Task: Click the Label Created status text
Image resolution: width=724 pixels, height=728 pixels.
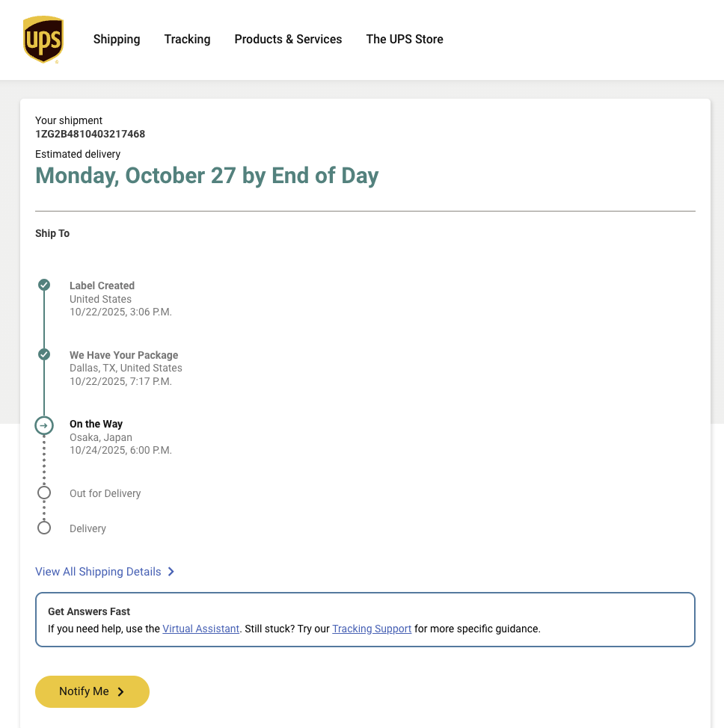Action: pyautogui.click(x=102, y=286)
